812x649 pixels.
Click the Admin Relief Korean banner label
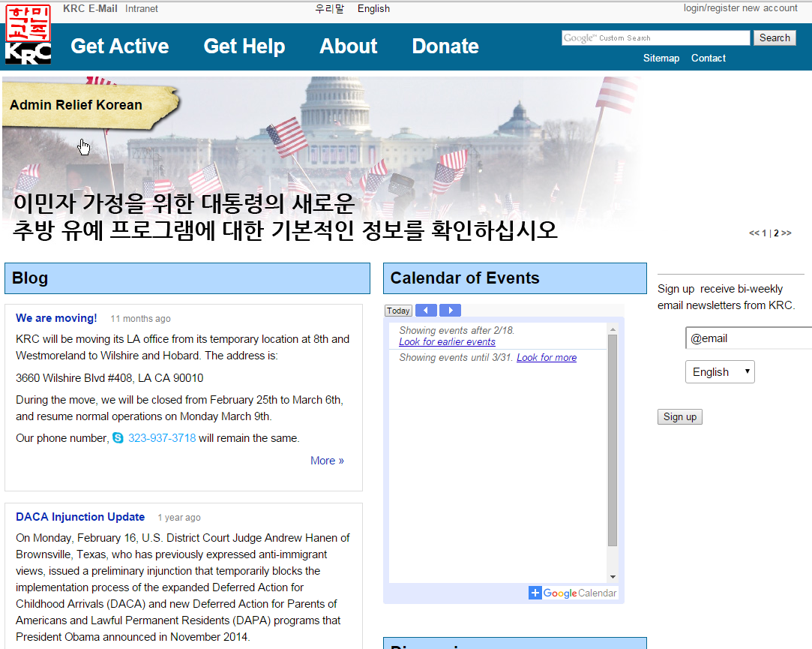pos(76,105)
